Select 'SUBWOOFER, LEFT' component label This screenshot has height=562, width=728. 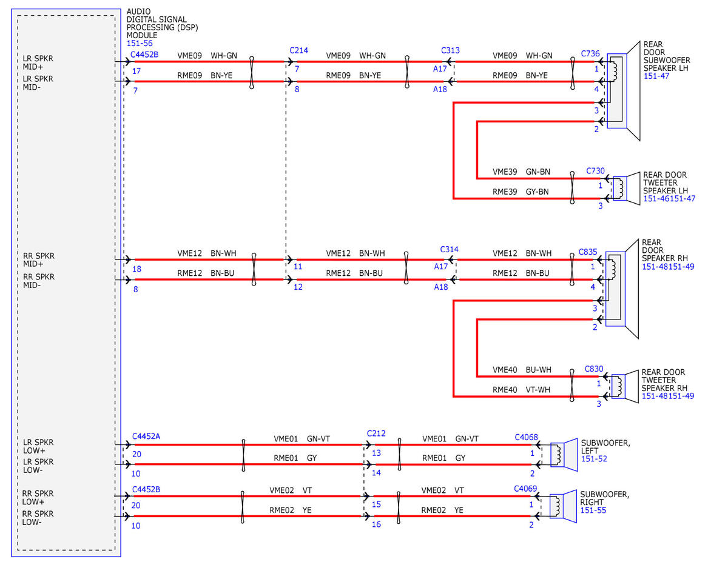point(605,447)
